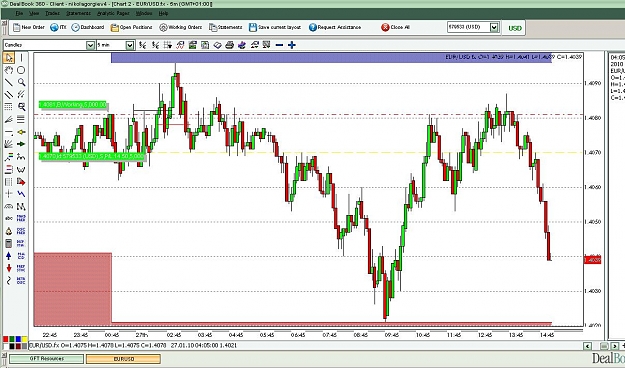Select the black squiggle curve tool
Viewport: 625px width, 368px height.
point(9,280)
